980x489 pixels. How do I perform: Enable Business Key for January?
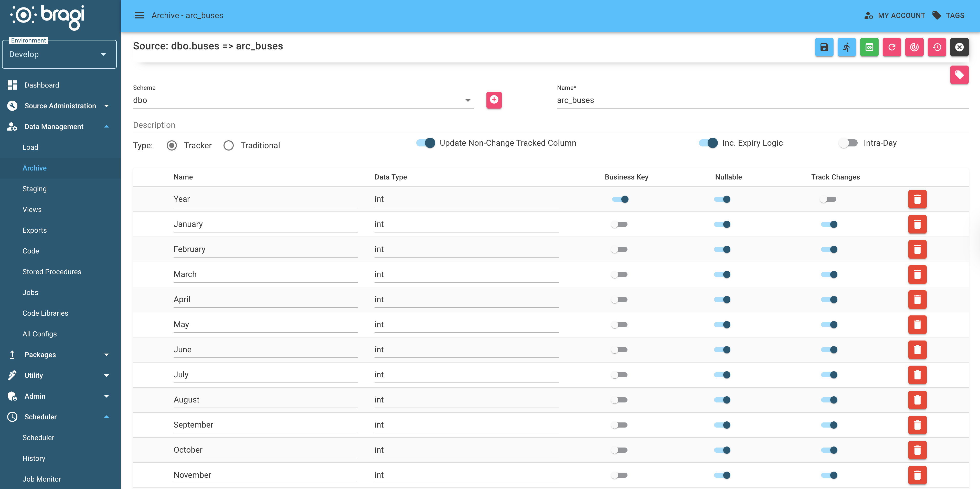pyautogui.click(x=619, y=224)
